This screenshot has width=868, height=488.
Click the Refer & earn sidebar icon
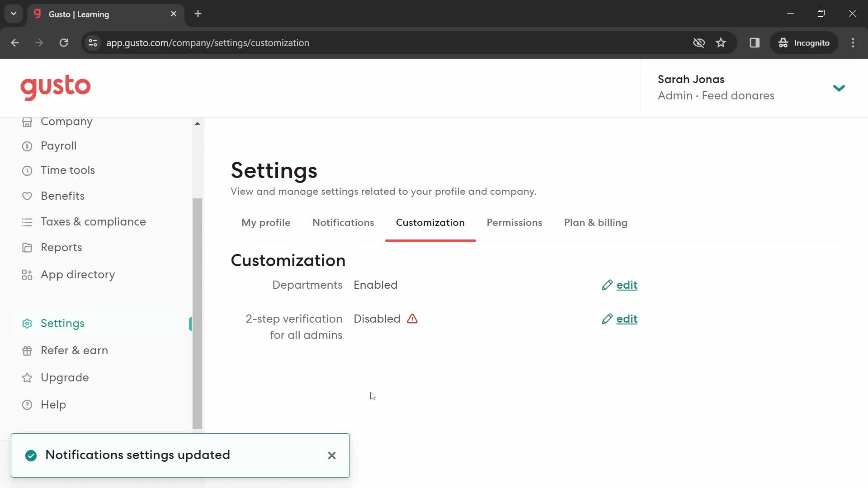[x=26, y=350]
